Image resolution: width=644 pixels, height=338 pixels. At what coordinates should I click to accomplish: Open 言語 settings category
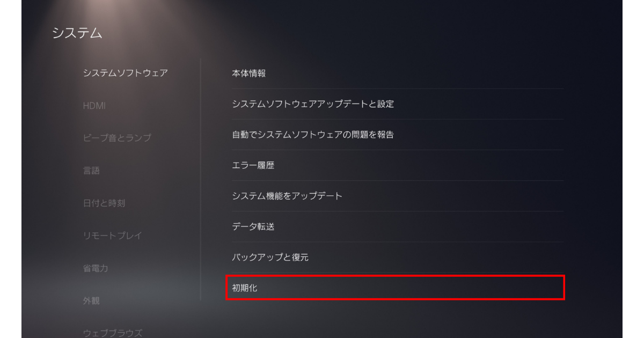(x=91, y=171)
